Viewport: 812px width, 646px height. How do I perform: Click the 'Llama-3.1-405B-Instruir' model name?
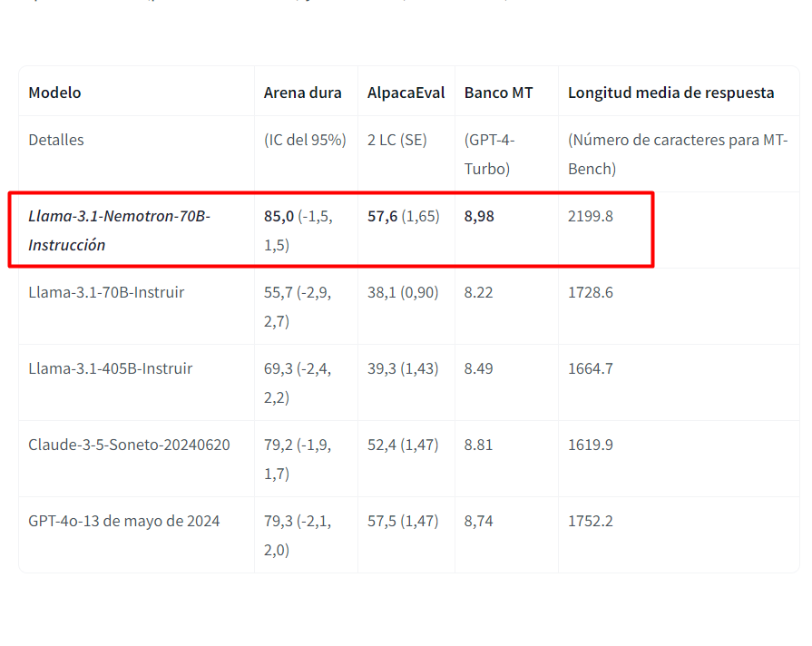pos(111,368)
